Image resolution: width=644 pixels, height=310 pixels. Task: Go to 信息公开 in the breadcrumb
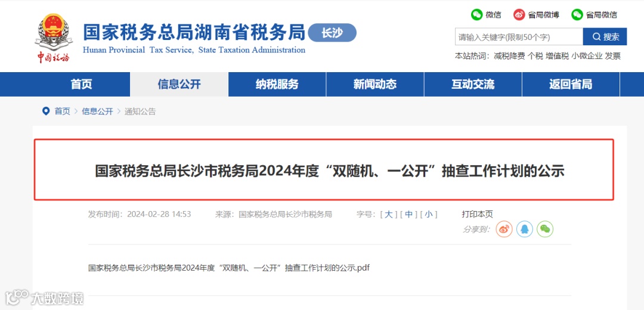tap(97, 111)
